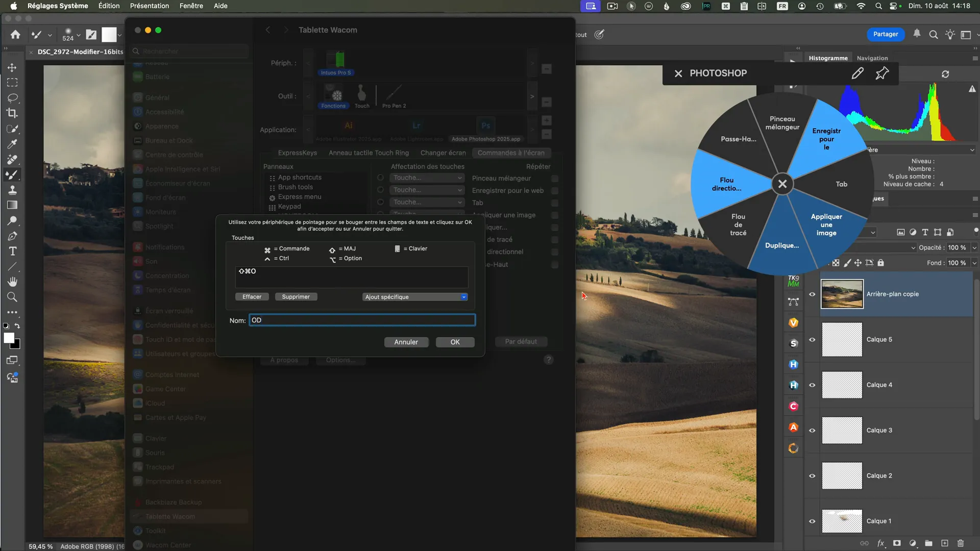Switch to the Navigation tab

click(x=872, y=58)
